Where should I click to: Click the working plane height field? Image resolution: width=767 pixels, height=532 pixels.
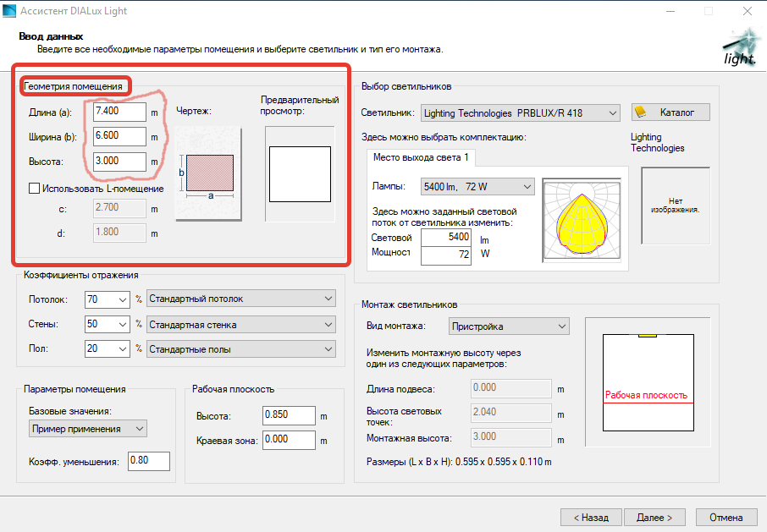tap(289, 415)
